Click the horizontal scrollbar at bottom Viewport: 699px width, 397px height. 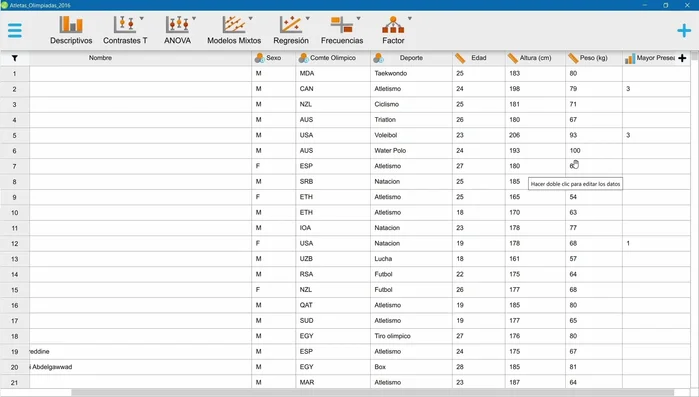click(x=372, y=393)
